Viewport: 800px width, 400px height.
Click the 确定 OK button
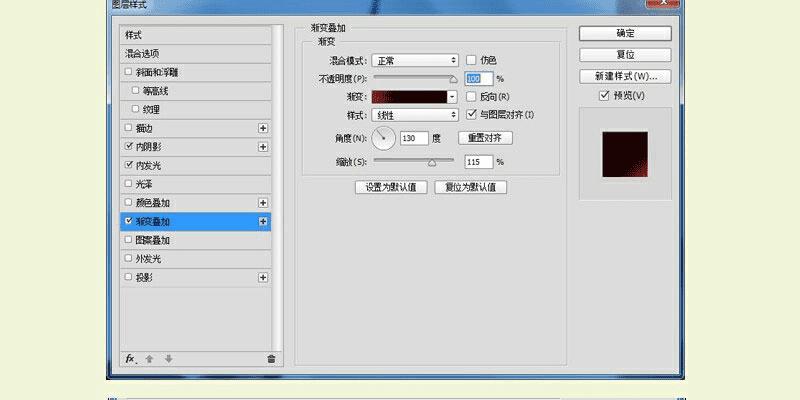pyautogui.click(x=625, y=34)
